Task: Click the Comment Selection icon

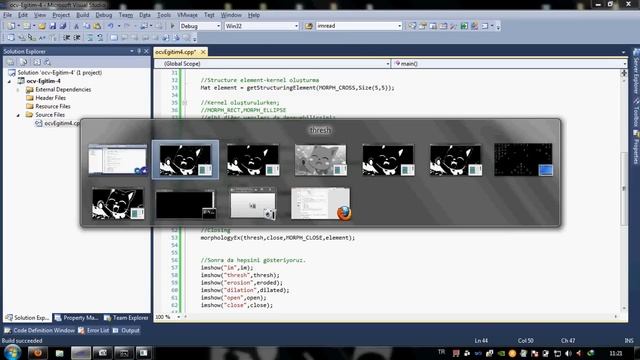Action: (x=90, y=38)
